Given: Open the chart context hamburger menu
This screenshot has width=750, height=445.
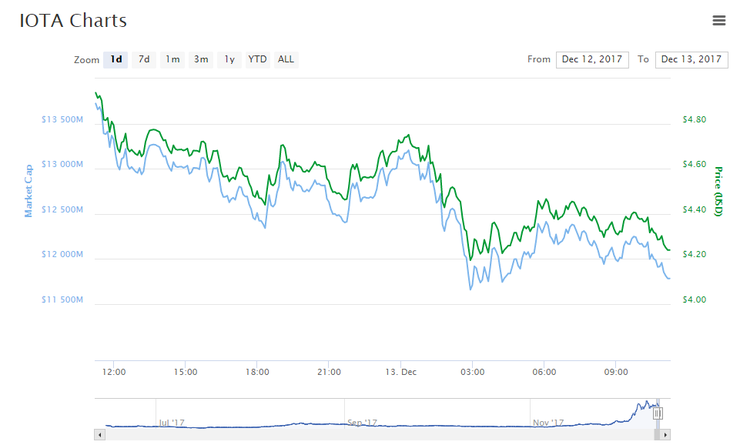Looking at the screenshot, I should (719, 20).
